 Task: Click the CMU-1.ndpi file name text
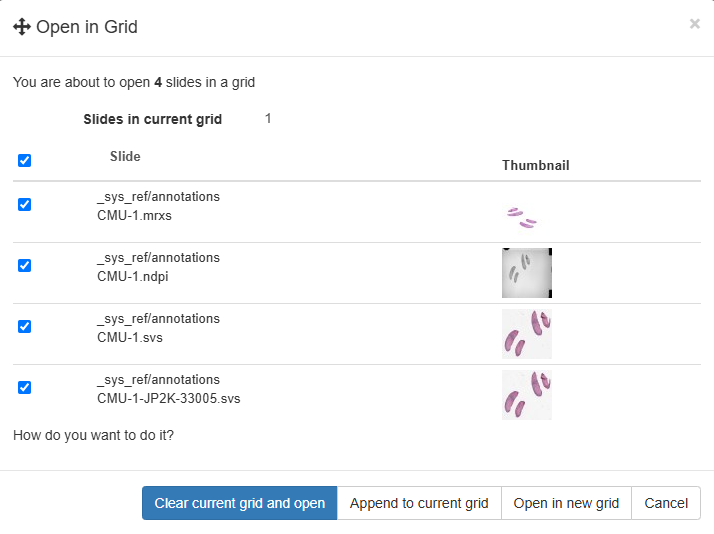(x=133, y=276)
